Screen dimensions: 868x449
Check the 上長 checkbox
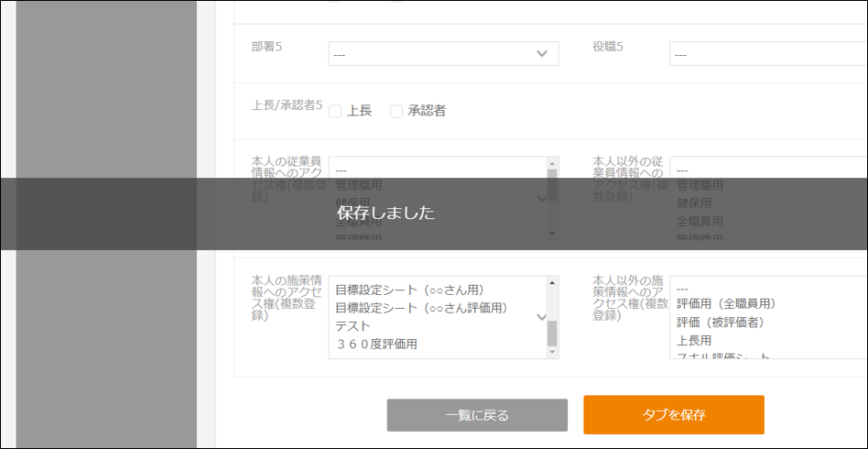[x=335, y=112]
